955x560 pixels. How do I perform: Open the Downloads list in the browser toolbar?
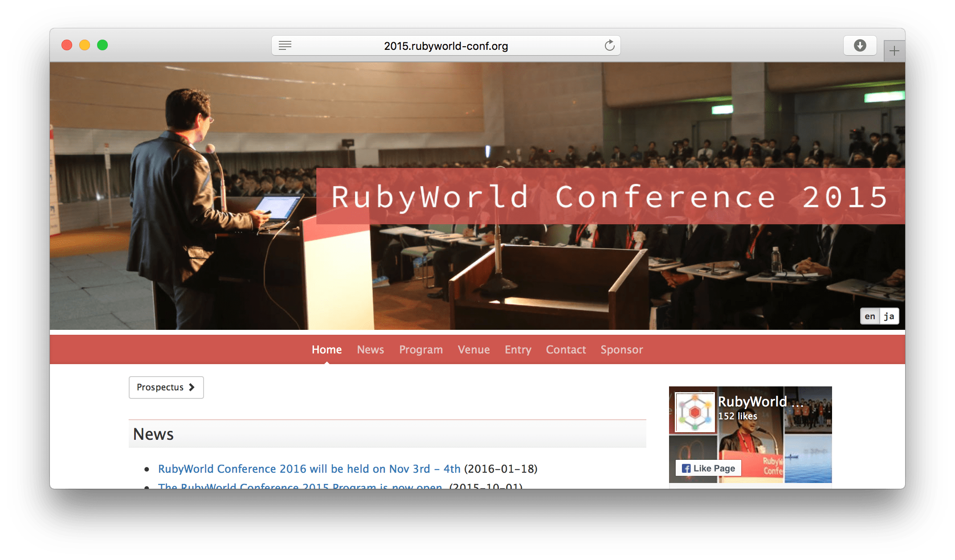coord(860,45)
